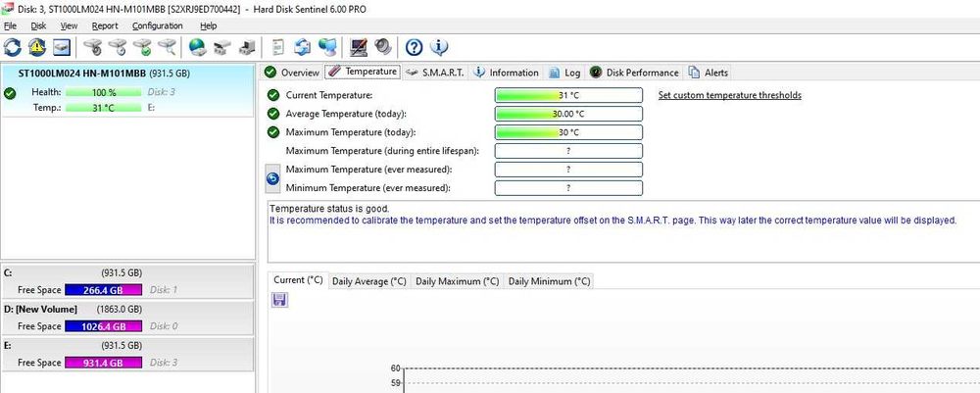Screen dimensions: 980x393
Task: Click Set custom temperature thresholds link
Action: 729,95
